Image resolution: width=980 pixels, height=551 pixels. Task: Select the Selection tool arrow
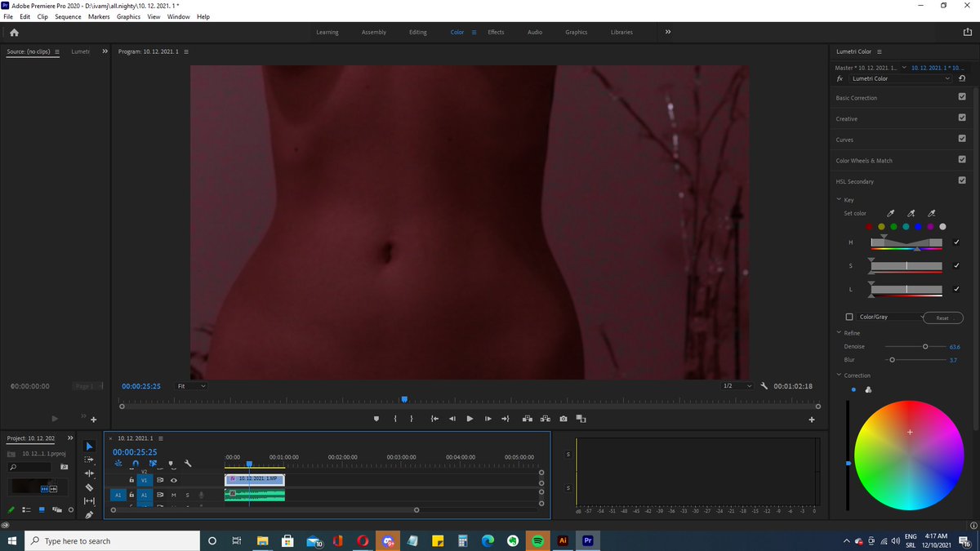tap(90, 447)
